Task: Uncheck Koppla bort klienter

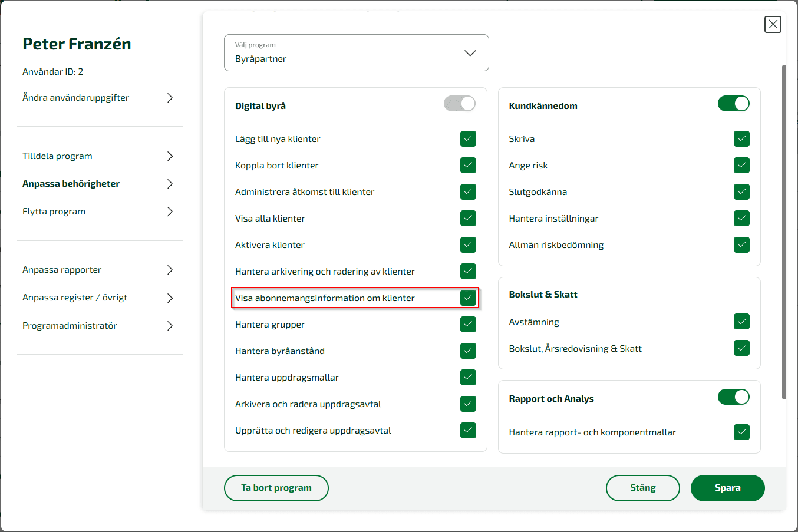Action: click(x=467, y=165)
